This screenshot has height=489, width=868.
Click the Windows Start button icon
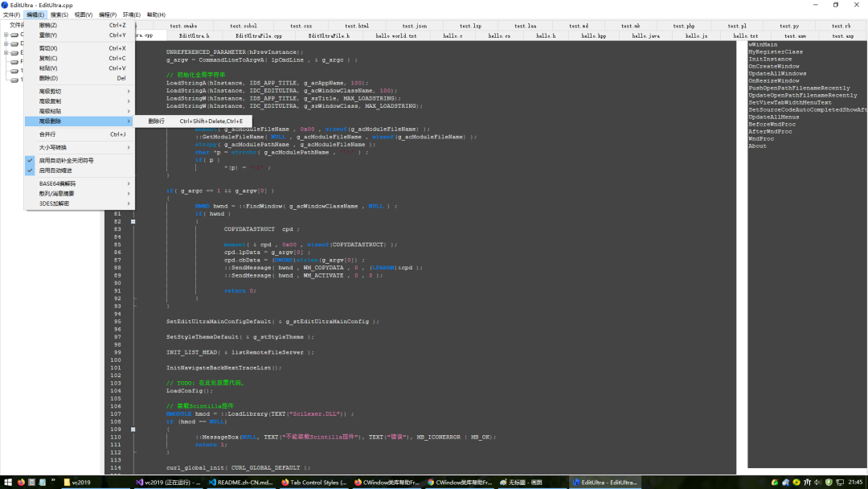[7, 482]
